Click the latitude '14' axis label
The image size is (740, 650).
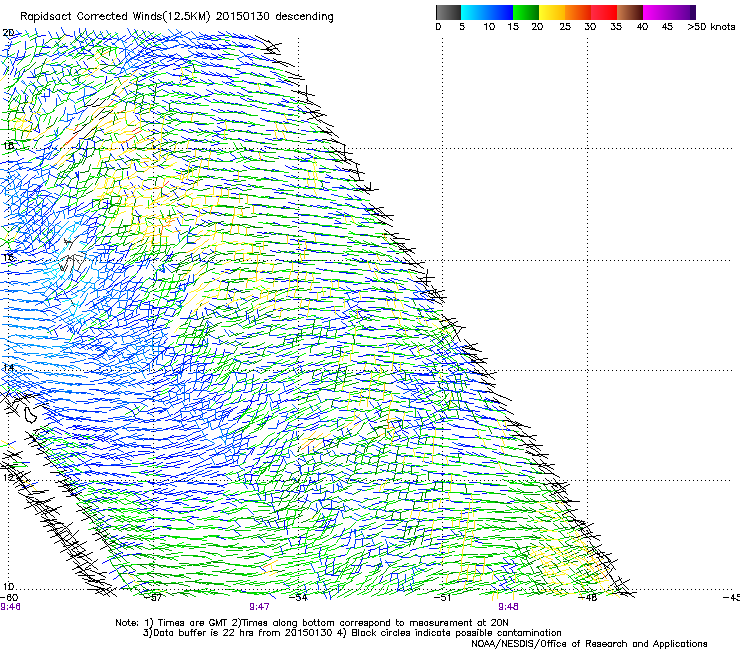click(x=8, y=368)
